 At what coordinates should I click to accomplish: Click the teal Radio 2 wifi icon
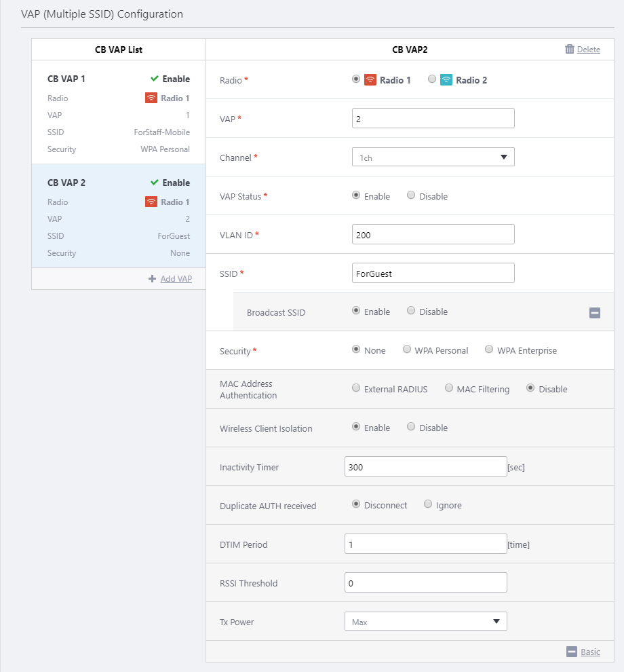(446, 79)
